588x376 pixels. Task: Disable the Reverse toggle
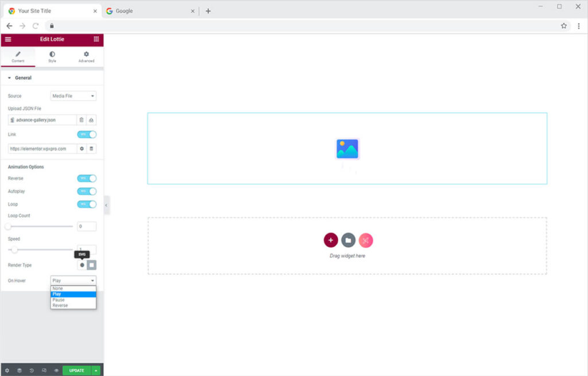coord(87,179)
